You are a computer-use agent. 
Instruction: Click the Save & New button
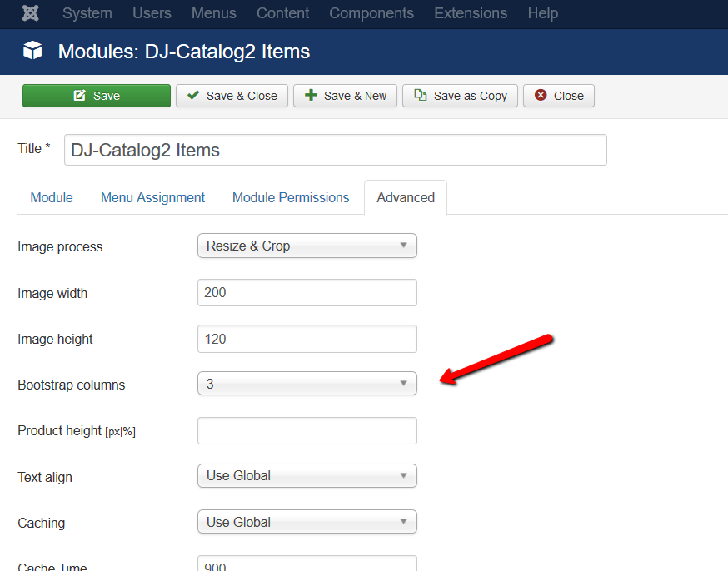click(x=345, y=96)
